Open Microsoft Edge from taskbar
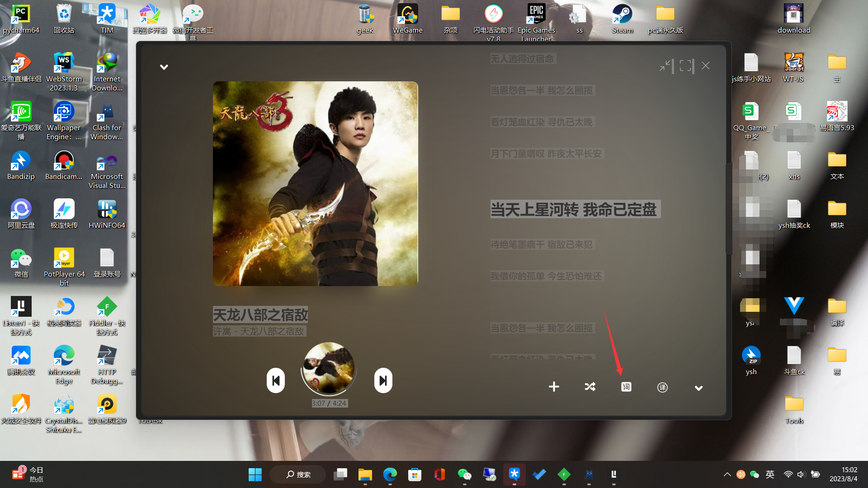This screenshot has width=868, height=488. (390, 474)
